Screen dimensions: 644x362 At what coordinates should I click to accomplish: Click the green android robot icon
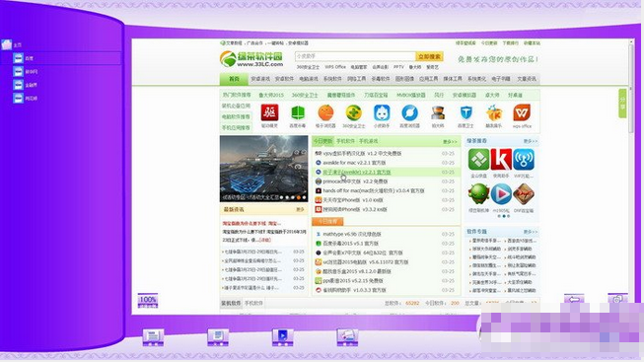tap(478, 194)
